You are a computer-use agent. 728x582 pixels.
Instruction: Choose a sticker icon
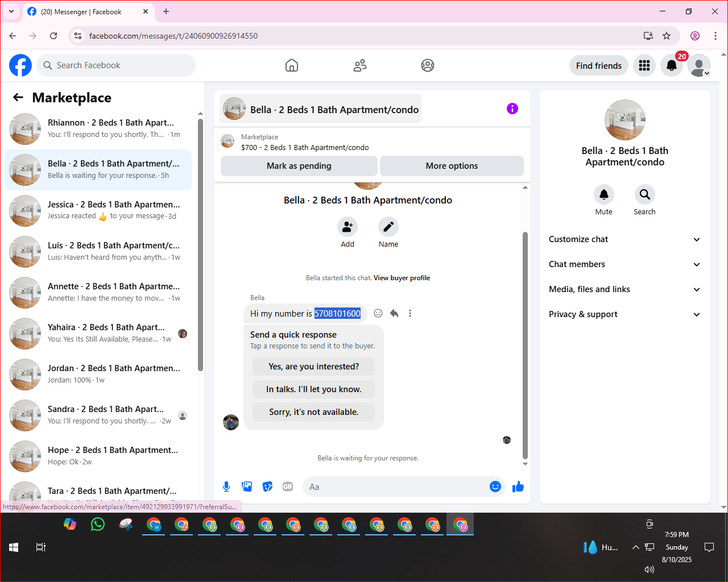tap(267, 487)
